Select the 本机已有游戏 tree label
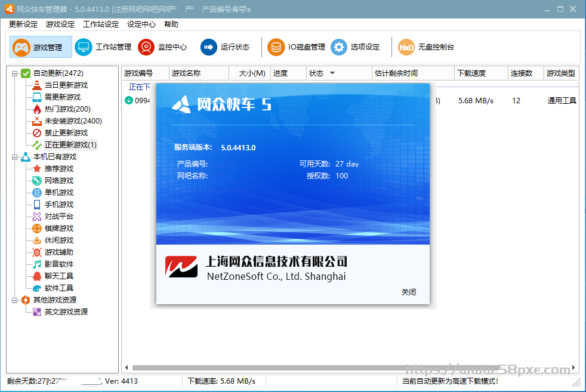586x392 pixels. coord(55,157)
